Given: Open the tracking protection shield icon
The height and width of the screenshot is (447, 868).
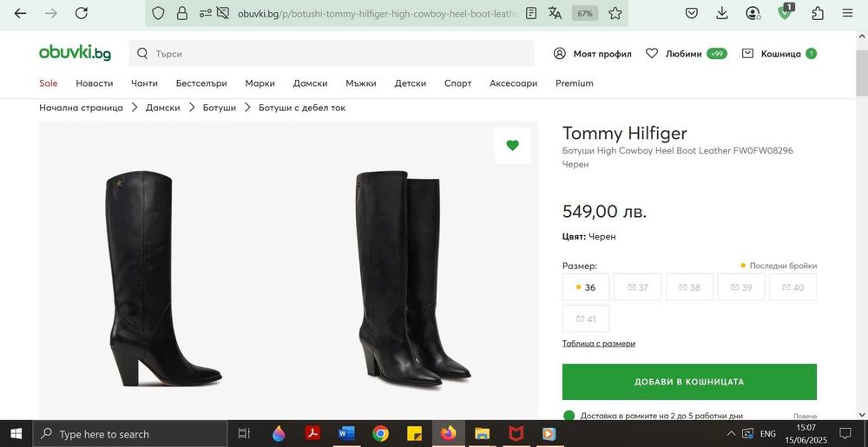Looking at the screenshot, I should (158, 13).
